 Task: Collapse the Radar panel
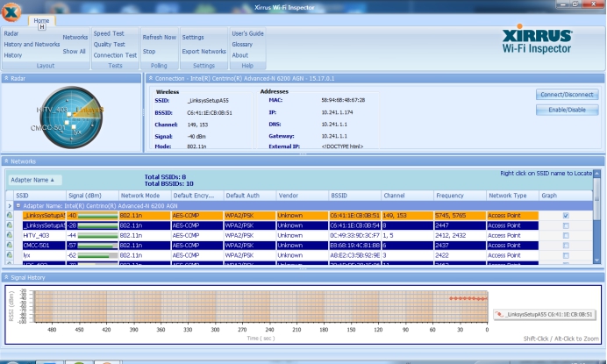point(7,78)
